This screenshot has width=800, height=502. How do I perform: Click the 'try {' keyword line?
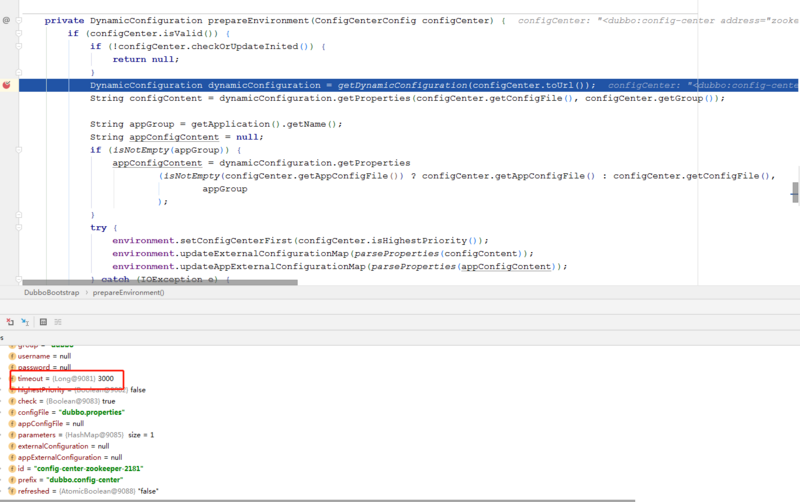point(104,228)
